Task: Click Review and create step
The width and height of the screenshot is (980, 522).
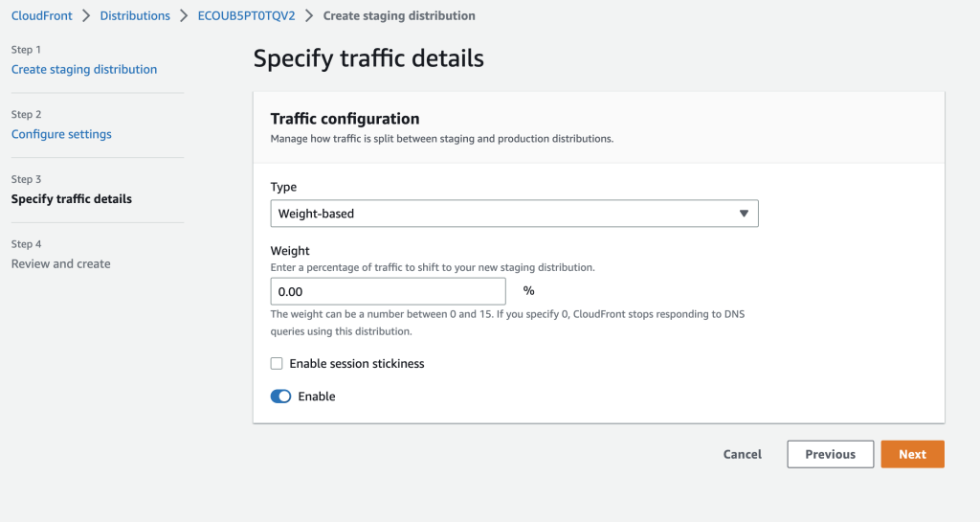Action: tap(61, 263)
